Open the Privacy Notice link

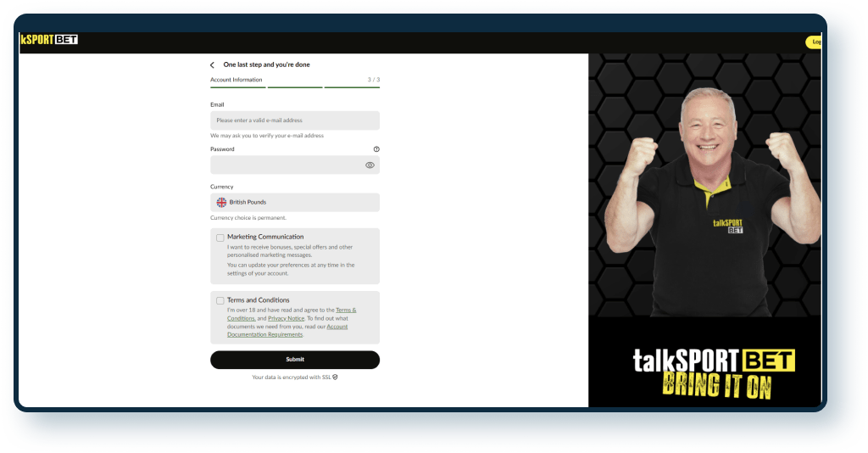[287, 318]
